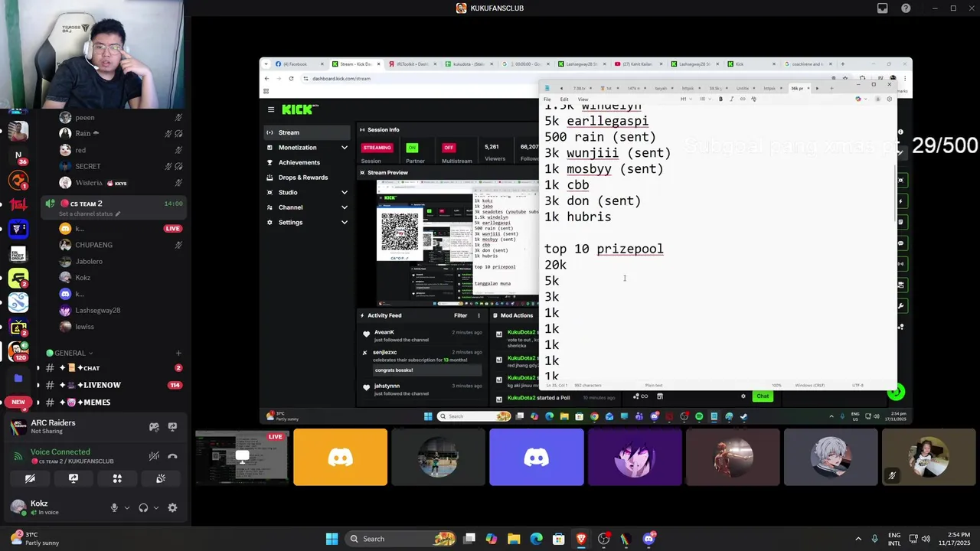Show hidden system tray icons
This screenshot has width=980, height=551.
click(857, 539)
